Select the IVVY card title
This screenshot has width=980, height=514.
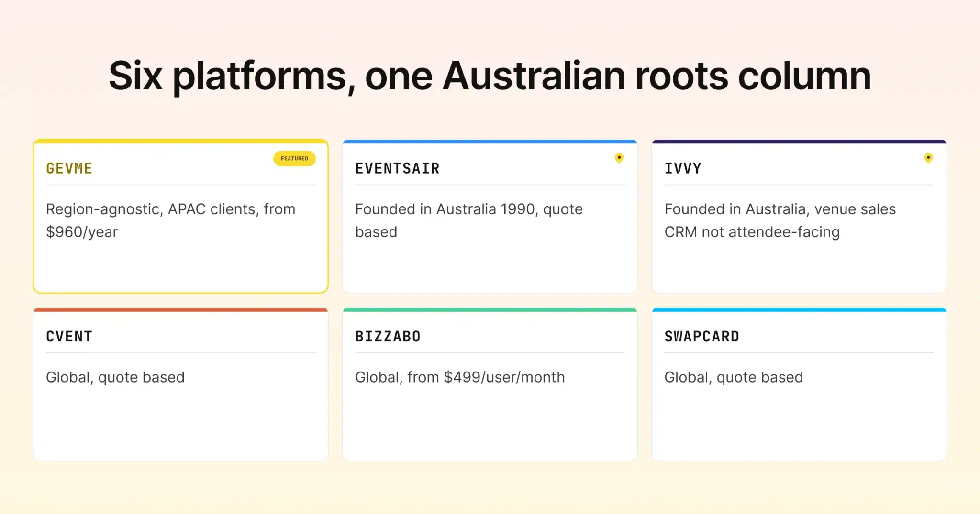683,168
